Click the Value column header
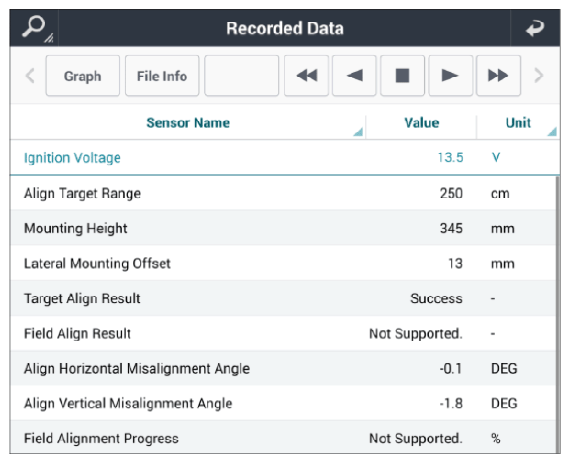Image resolution: width=570 pixels, height=463 pixels. pyautogui.click(x=421, y=123)
